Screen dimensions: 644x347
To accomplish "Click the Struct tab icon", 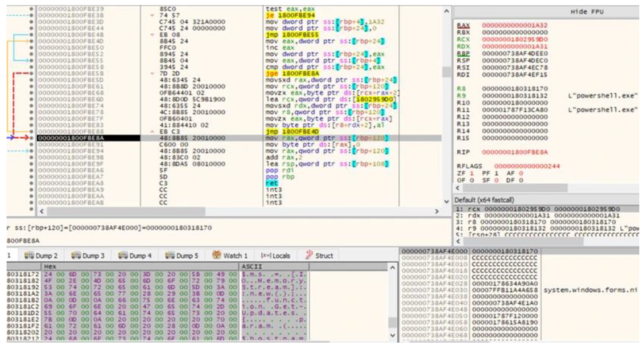I will point(309,255).
